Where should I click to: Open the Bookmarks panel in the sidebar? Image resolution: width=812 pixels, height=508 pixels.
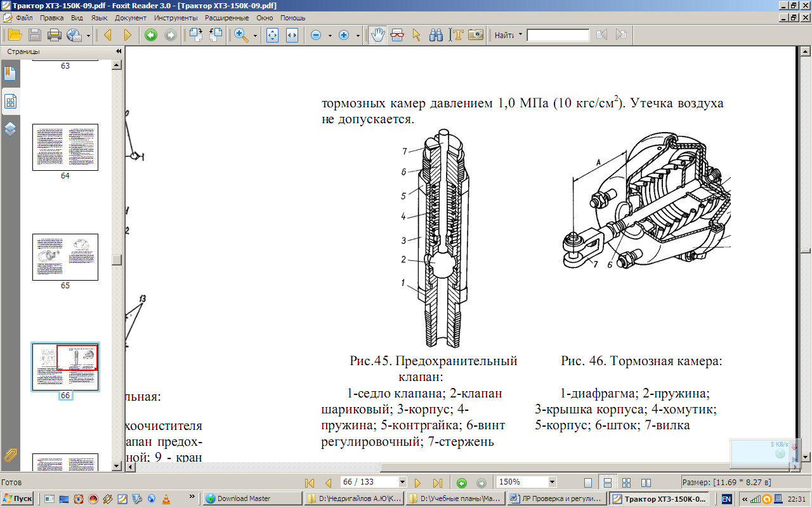click(x=10, y=74)
